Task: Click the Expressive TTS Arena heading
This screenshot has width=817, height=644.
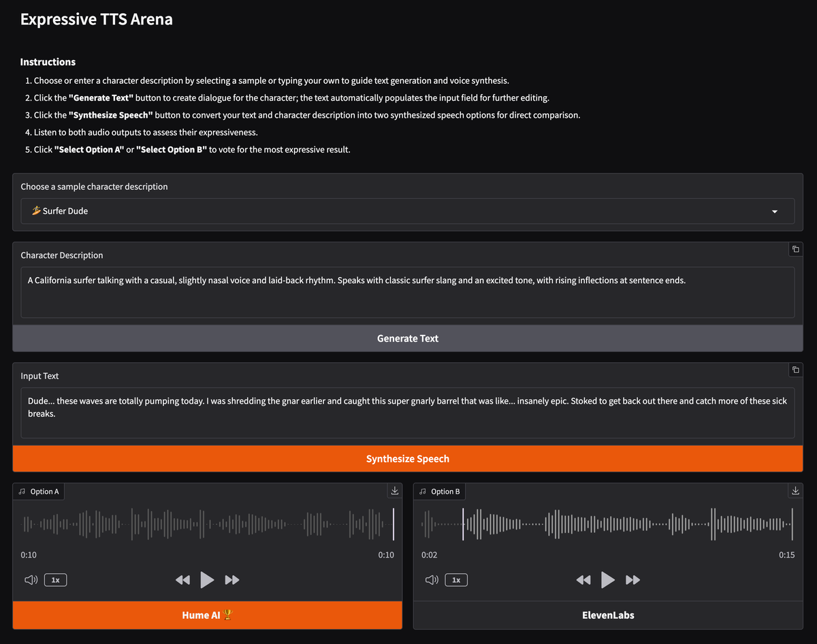Action: coord(96,19)
